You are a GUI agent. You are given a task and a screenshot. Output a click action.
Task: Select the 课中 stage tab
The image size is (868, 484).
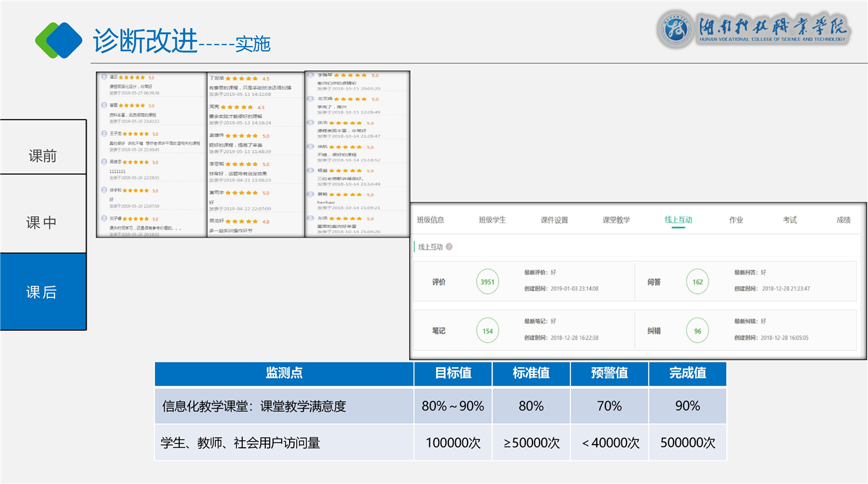43,223
